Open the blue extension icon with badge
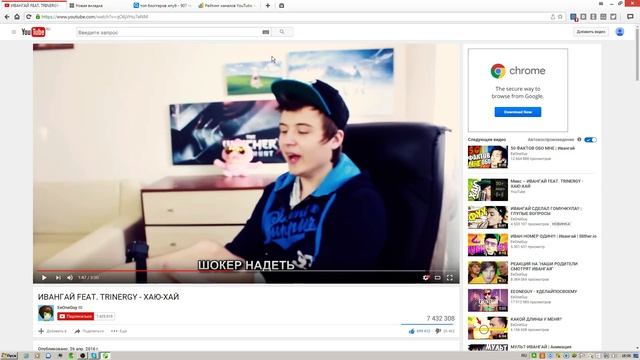 (x=573, y=17)
